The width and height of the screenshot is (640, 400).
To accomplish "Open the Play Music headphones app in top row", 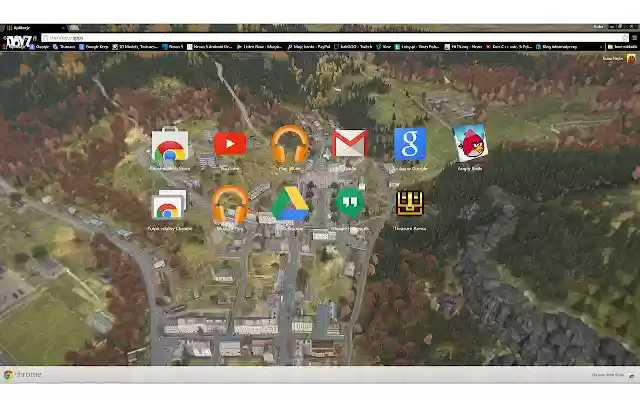I will click(290, 144).
